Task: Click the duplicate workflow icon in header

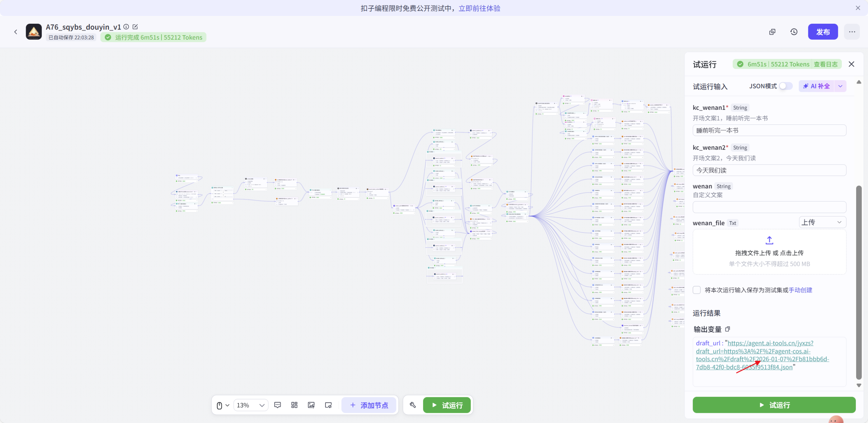Action: tap(772, 32)
